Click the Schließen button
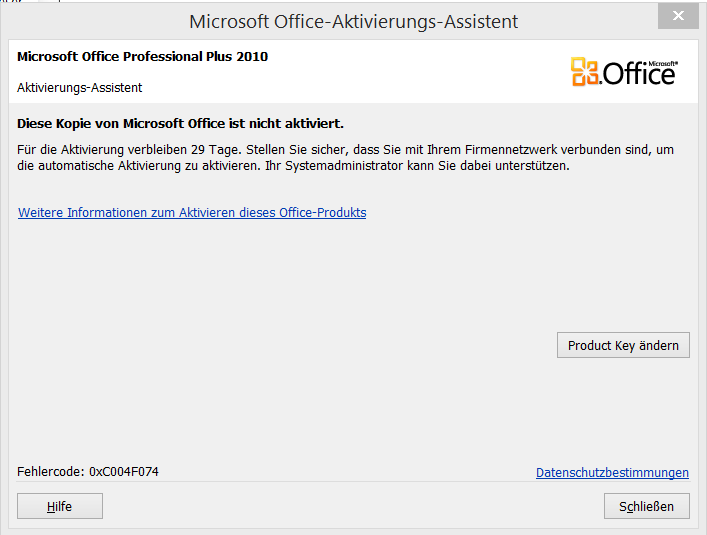The width and height of the screenshot is (707, 535). coord(647,506)
